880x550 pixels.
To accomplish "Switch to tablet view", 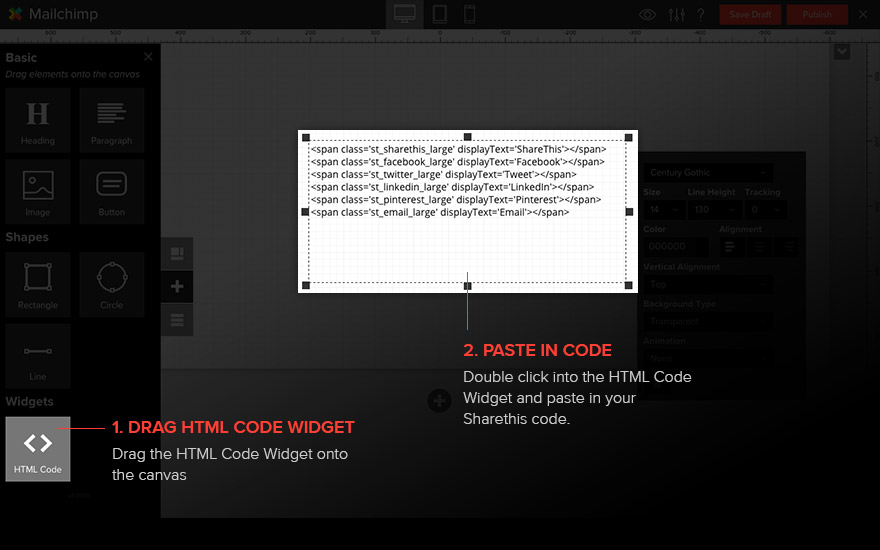I will click(439, 14).
